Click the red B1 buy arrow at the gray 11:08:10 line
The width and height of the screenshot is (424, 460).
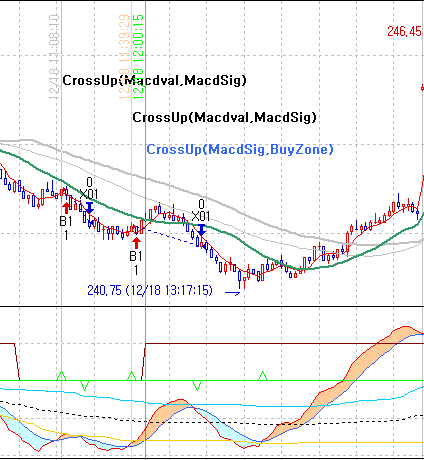(x=66, y=208)
